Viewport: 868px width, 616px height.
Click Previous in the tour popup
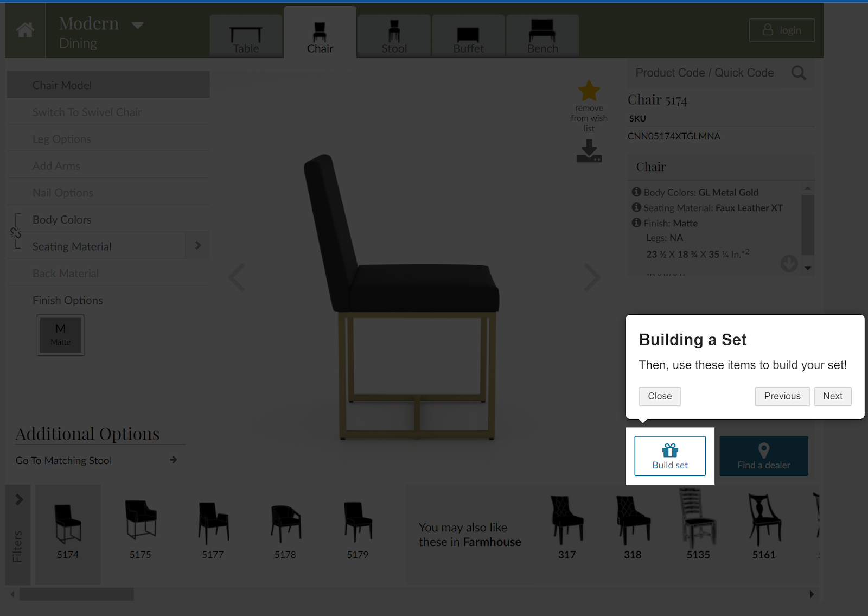782,396
